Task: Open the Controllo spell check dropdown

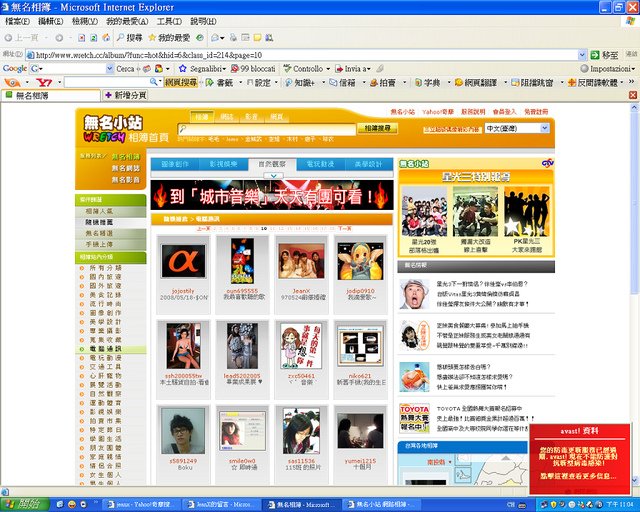Action: 307,69
